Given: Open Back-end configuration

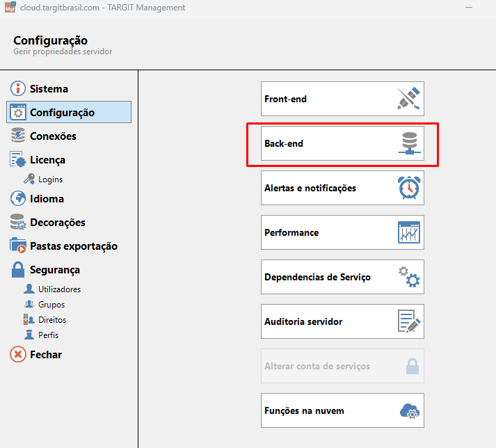Looking at the screenshot, I should pos(342,143).
